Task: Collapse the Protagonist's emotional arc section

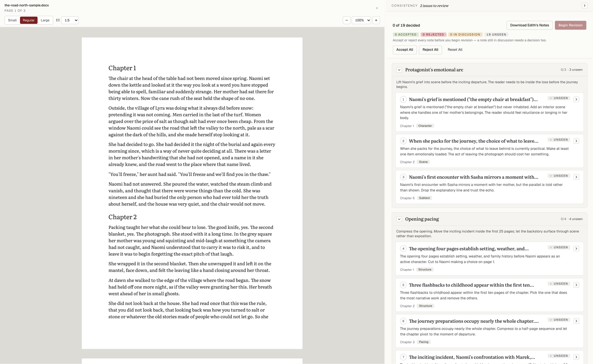Action: (x=399, y=70)
